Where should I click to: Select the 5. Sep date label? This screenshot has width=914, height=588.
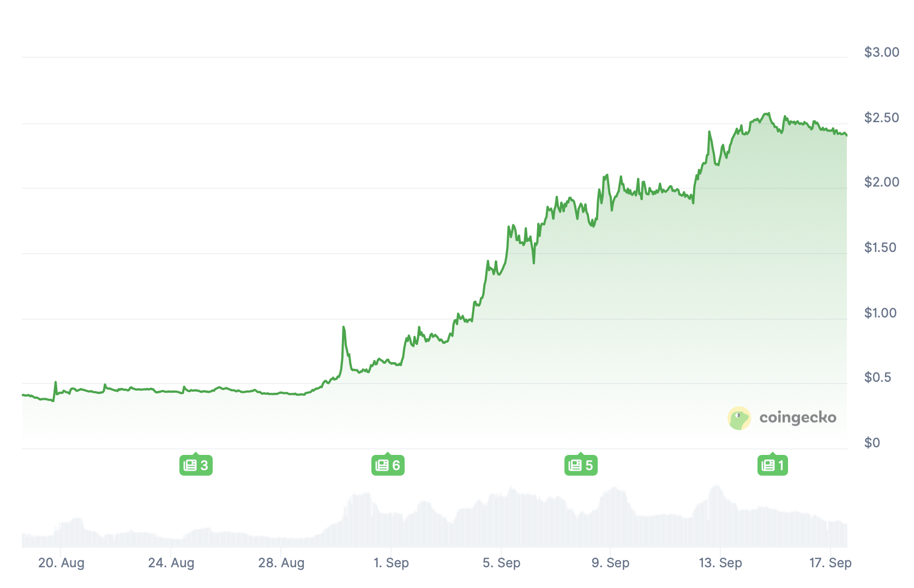501,563
